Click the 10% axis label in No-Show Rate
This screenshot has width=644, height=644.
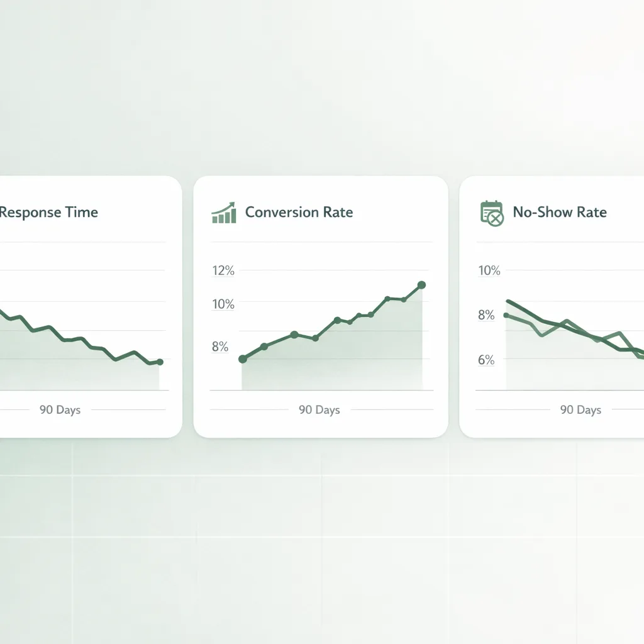tap(489, 271)
